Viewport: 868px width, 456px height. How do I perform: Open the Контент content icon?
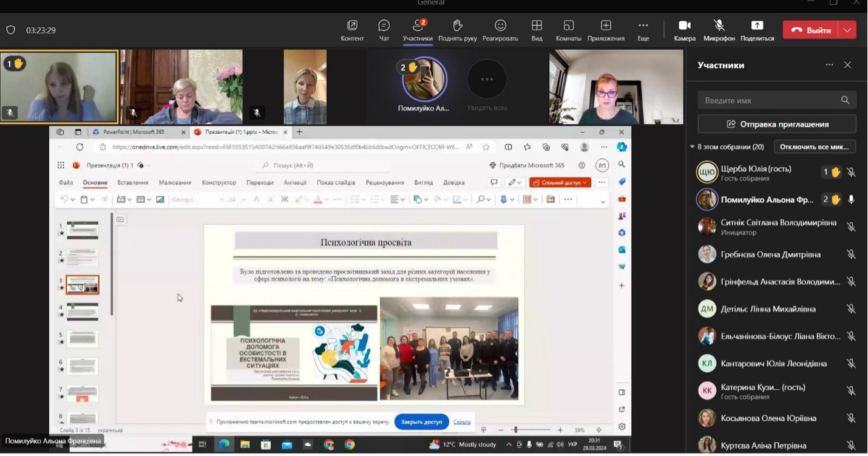352,26
